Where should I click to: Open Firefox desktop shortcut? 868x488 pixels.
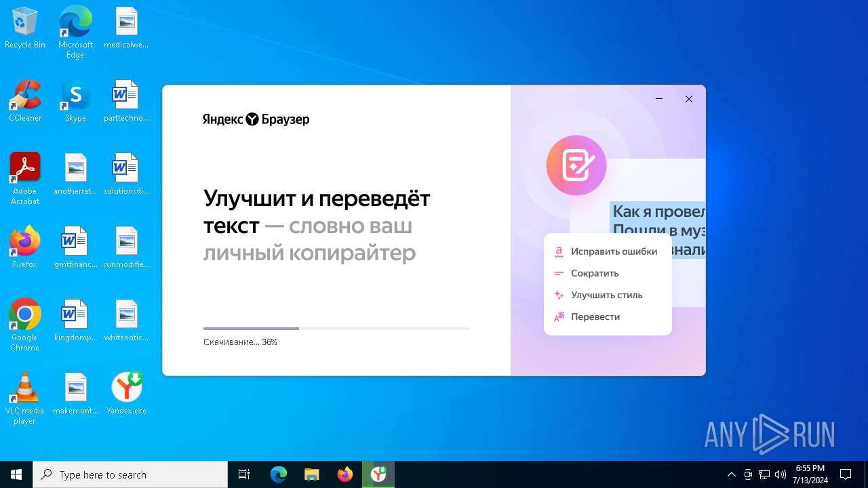tap(25, 247)
